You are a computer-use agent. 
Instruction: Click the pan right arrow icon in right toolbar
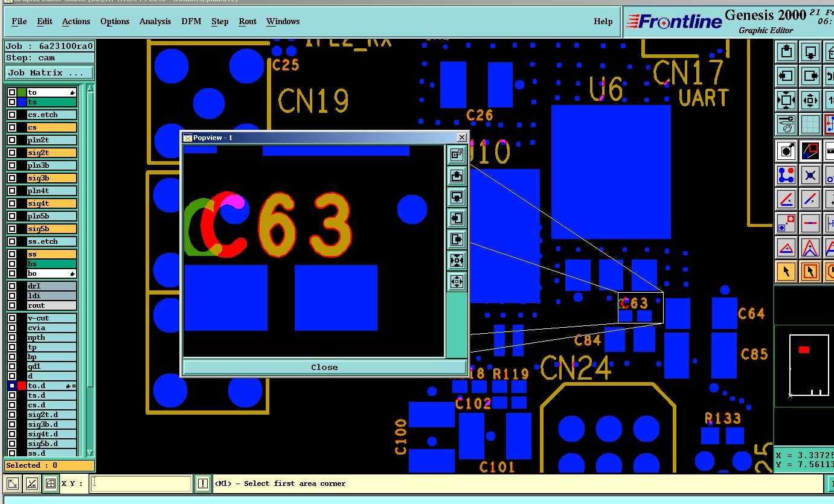810,76
